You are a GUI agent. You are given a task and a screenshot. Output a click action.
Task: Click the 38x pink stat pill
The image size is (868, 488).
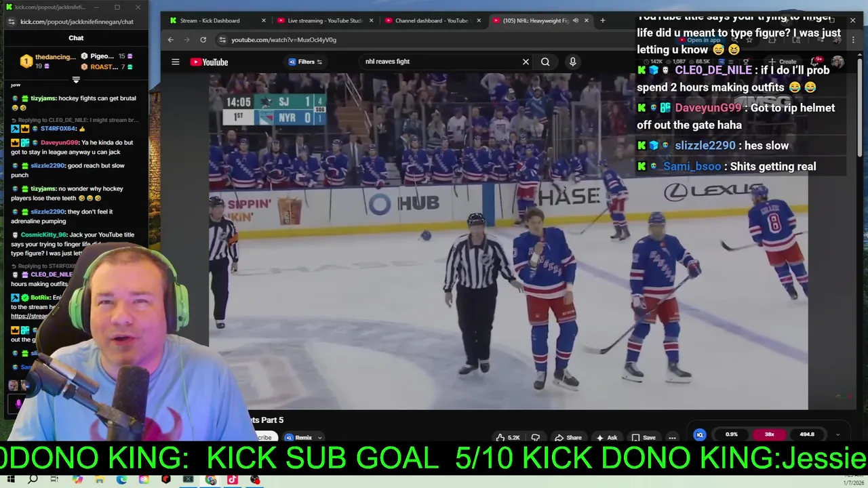click(769, 434)
